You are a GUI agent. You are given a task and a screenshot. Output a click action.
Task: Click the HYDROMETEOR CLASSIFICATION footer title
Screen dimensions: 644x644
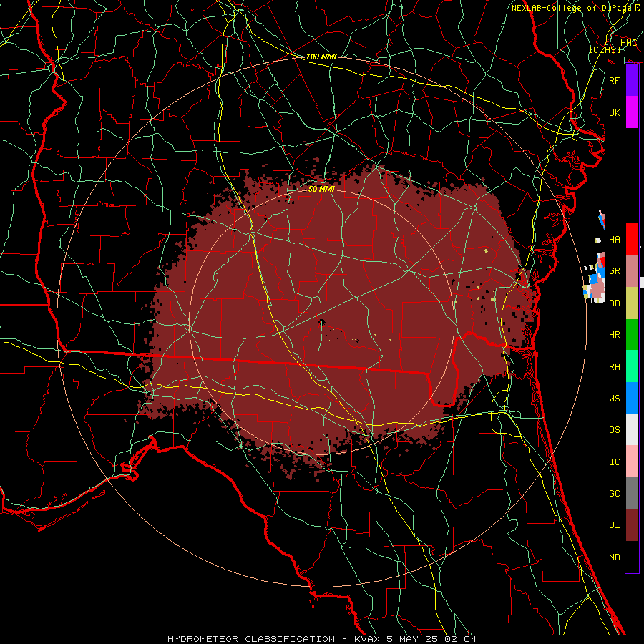click(x=251, y=639)
